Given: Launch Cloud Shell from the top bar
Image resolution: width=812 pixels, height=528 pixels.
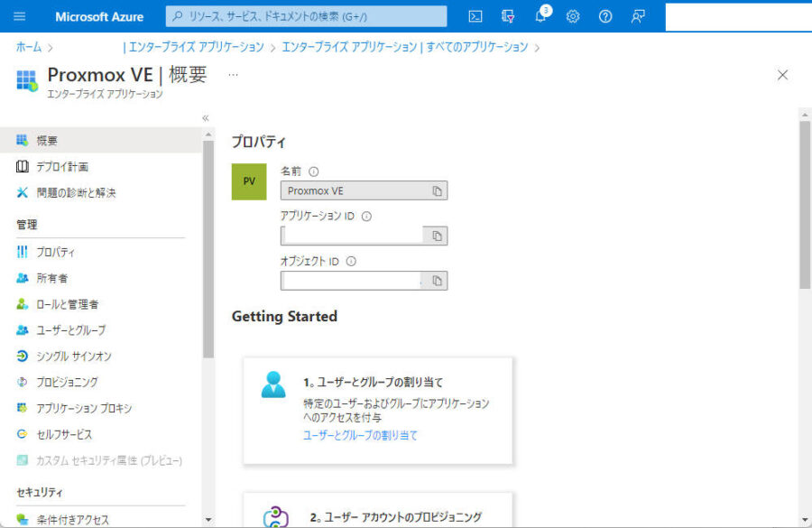Looking at the screenshot, I should tap(475, 16).
